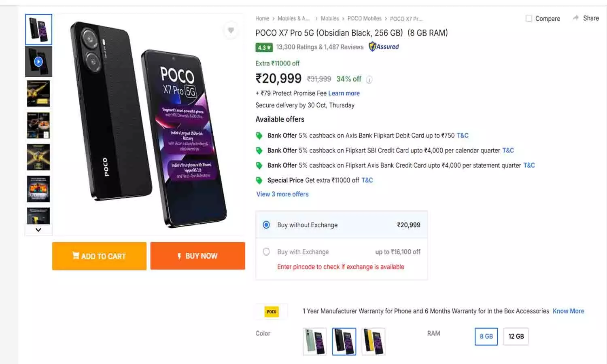Click the green tag icon beside Special Price offer
This screenshot has width=607, height=364.
point(259,181)
